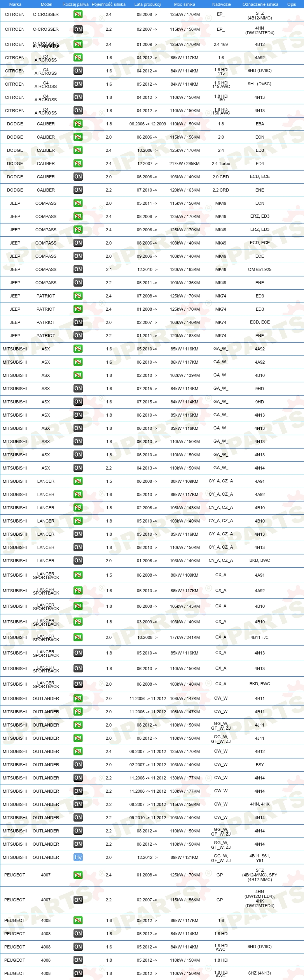Select the 2.1 engine capacity cell
304x980 pixels.
(x=109, y=269)
